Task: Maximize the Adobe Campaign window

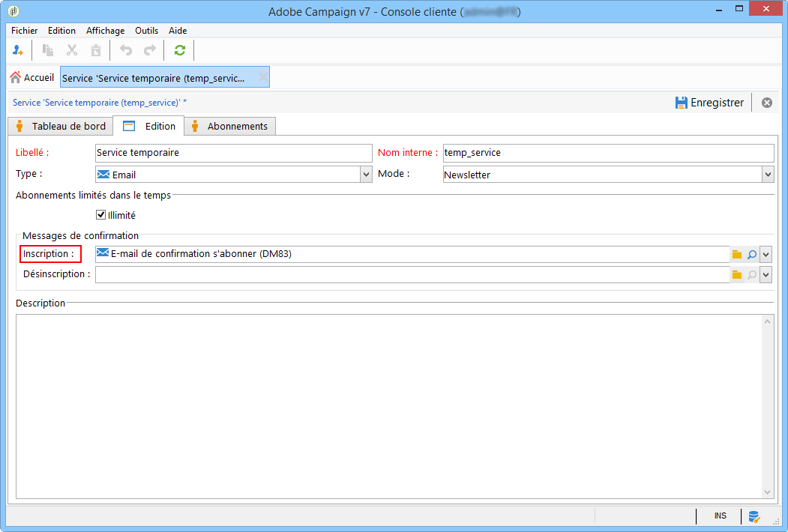Action: (x=739, y=8)
